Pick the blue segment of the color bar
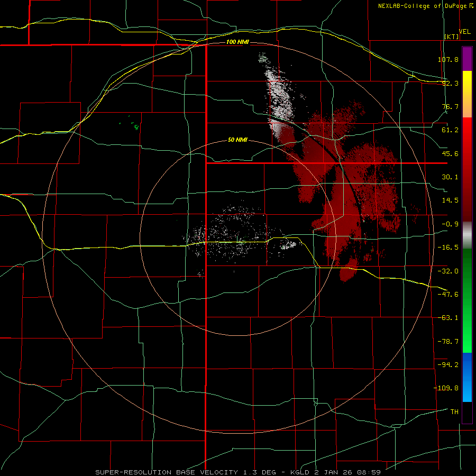This screenshot has width=476, height=476. (x=467, y=377)
